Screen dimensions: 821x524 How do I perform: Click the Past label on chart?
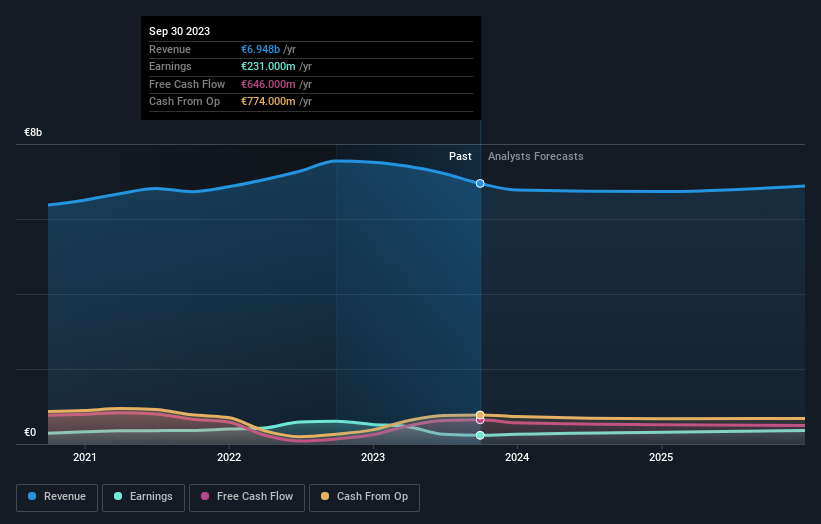(460, 156)
